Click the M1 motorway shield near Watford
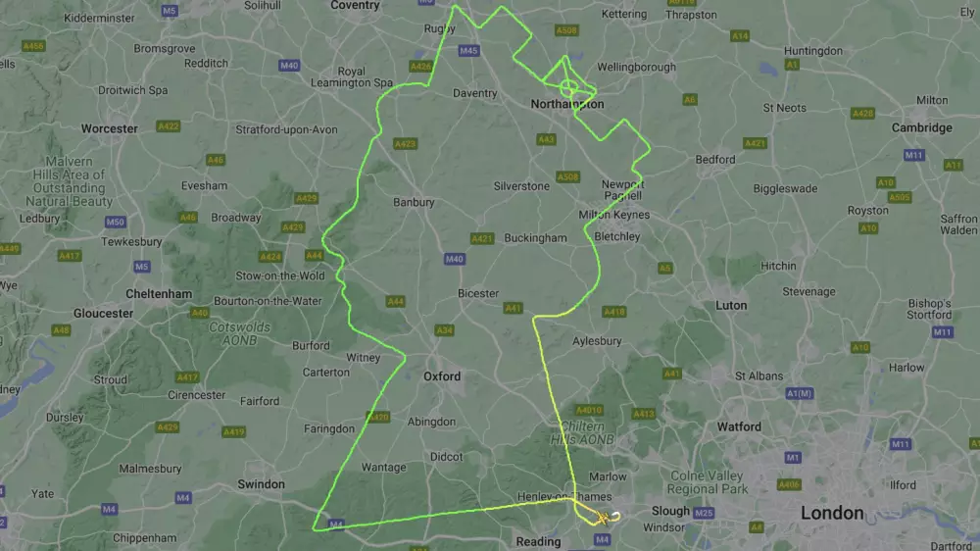This screenshot has width=980, height=551. coord(793,458)
